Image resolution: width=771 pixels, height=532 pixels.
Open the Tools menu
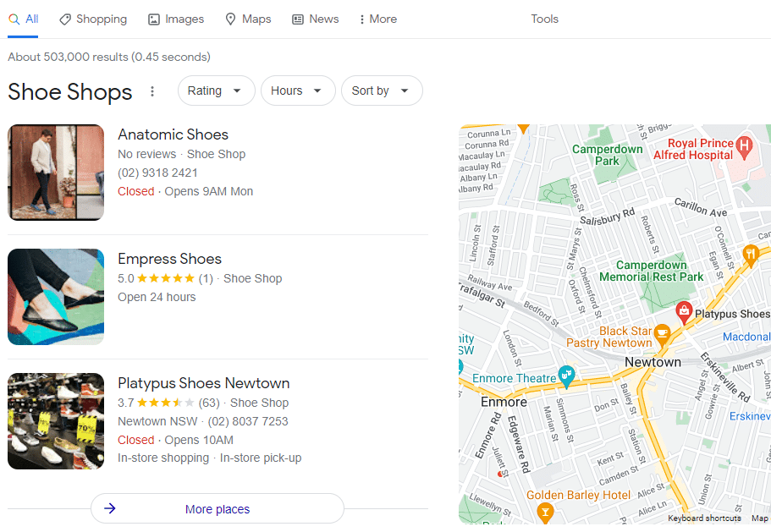(x=544, y=19)
